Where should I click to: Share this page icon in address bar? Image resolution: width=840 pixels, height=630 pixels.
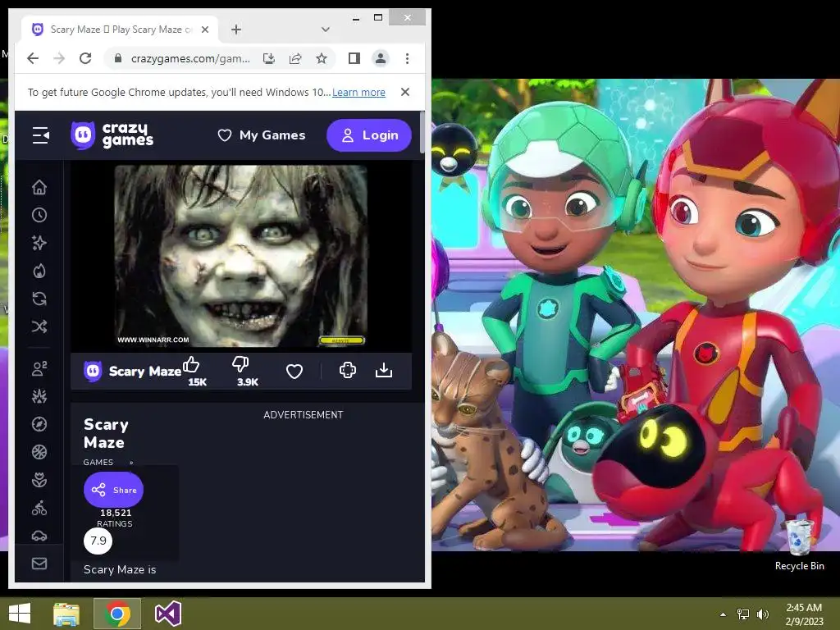295,58
